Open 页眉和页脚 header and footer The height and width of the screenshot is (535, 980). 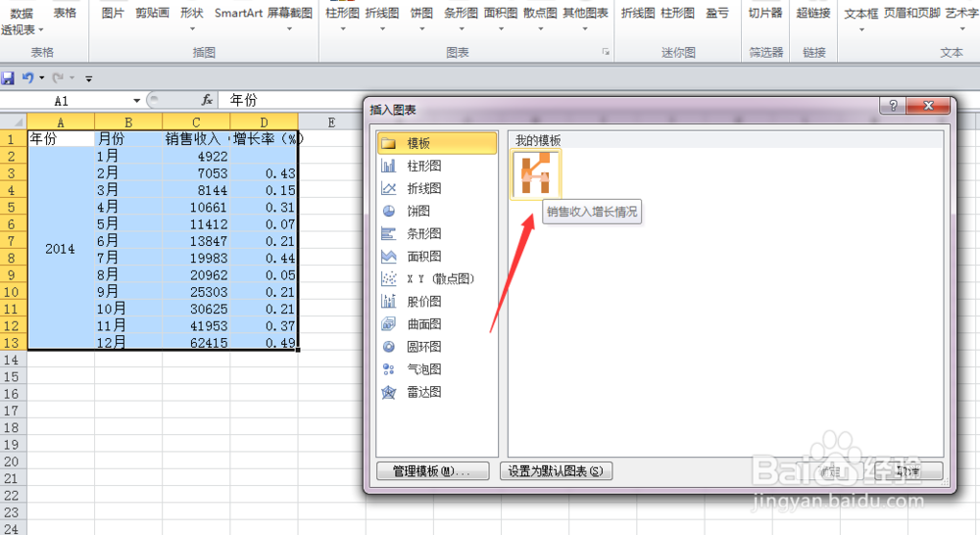pos(911,14)
